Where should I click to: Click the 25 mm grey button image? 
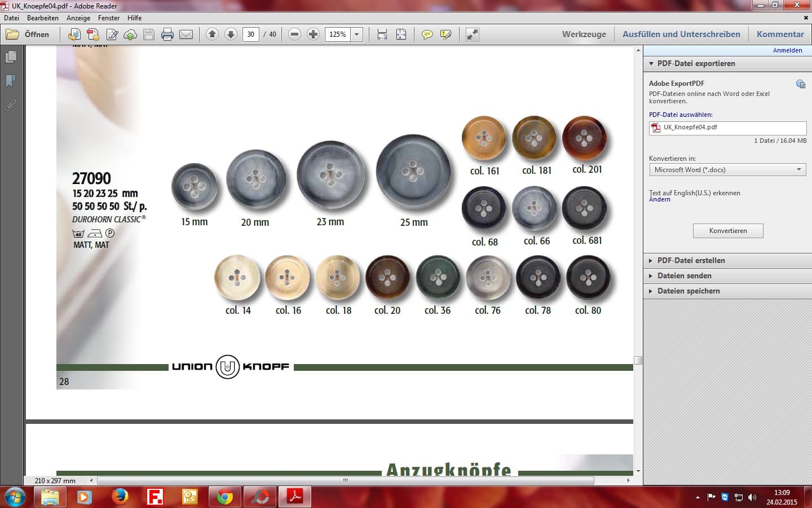(413, 172)
